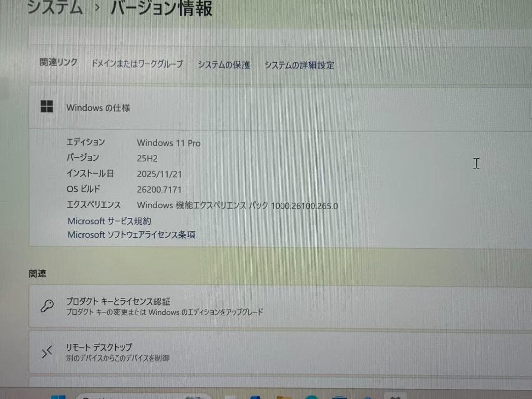Open the ドメインまたはワークグループ link
The image size is (532, 399).
137,64
